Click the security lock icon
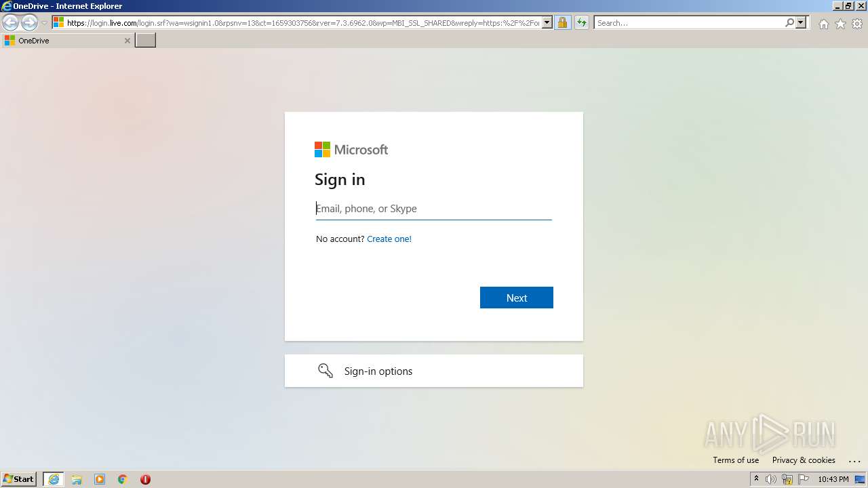Image resolution: width=868 pixels, height=488 pixels. [x=562, y=23]
